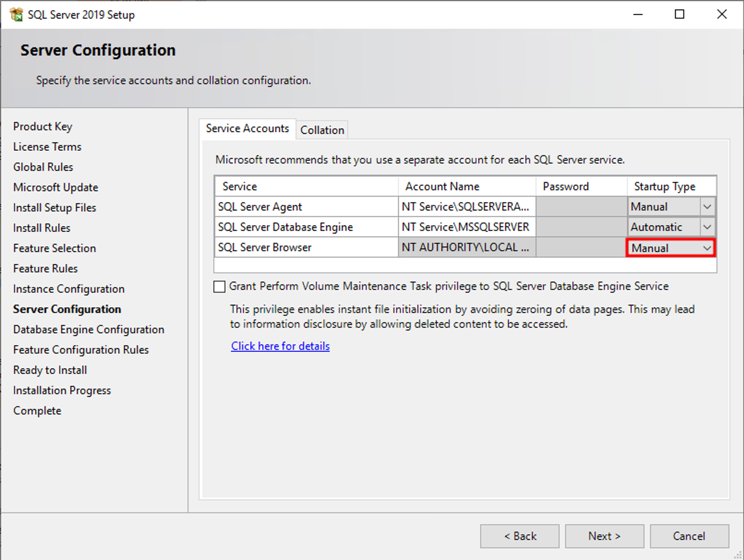
Task: Switch to the Collation tab
Action: (x=321, y=129)
